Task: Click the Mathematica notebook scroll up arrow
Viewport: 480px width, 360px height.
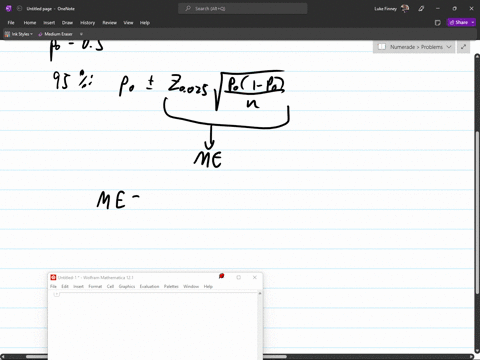Action: coord(260,293)
